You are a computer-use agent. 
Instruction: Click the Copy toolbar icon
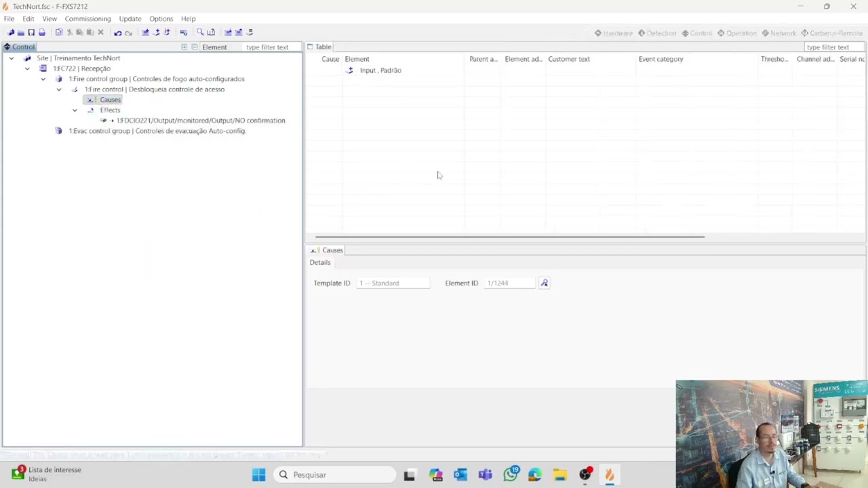pyautogui.click(x=59, y=33)
